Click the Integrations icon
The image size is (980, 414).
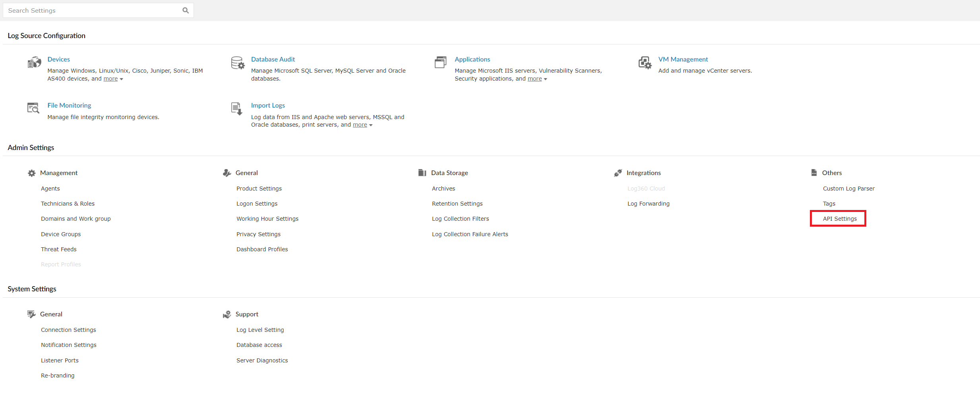tap(618, 173)
